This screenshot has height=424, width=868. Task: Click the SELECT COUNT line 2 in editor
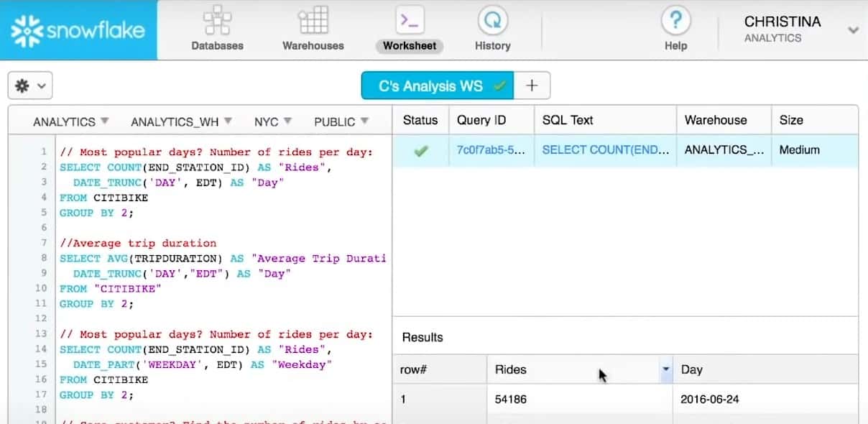[x=195, y=167]
